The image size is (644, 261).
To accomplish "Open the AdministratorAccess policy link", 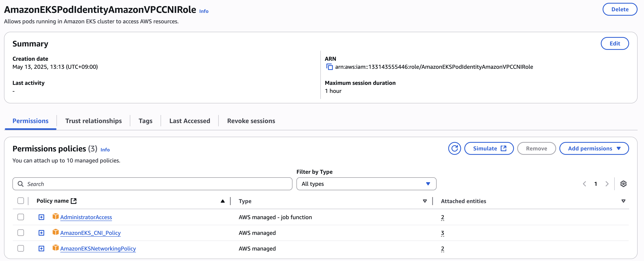I will pyautogui.click(x=86, y=217).
